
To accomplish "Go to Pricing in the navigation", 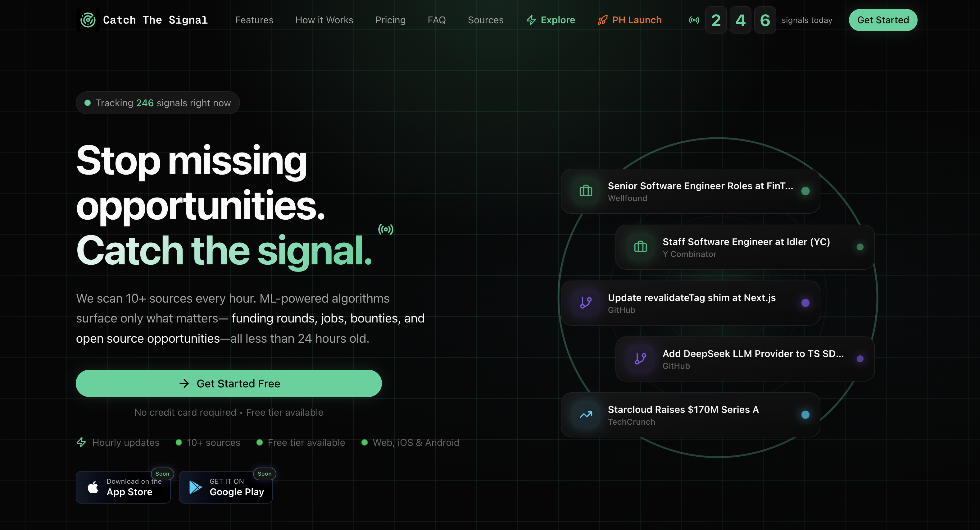I will (390, 20).
